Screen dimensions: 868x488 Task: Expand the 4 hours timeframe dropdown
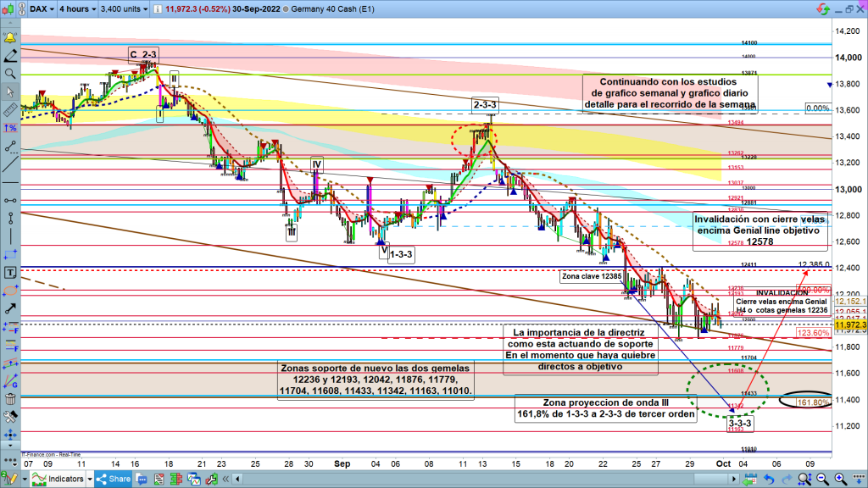(x=79, y=9)
